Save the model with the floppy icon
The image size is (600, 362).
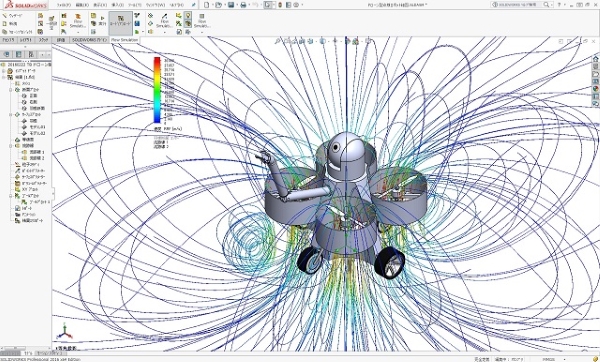pos(231,5)
